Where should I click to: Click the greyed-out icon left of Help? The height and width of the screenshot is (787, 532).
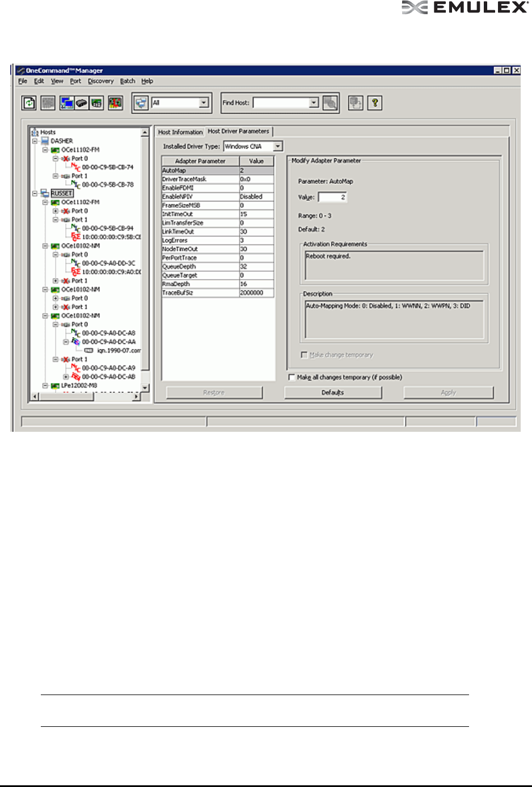356,103
